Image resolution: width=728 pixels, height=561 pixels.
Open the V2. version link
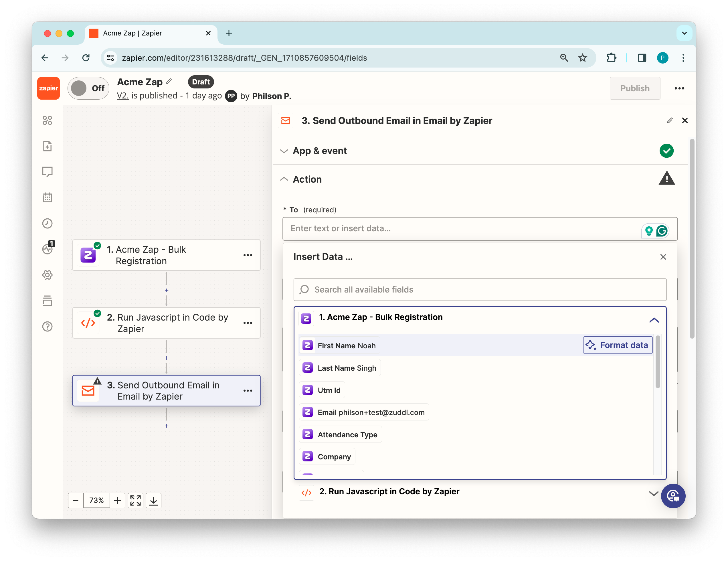[x=123, y=96]
